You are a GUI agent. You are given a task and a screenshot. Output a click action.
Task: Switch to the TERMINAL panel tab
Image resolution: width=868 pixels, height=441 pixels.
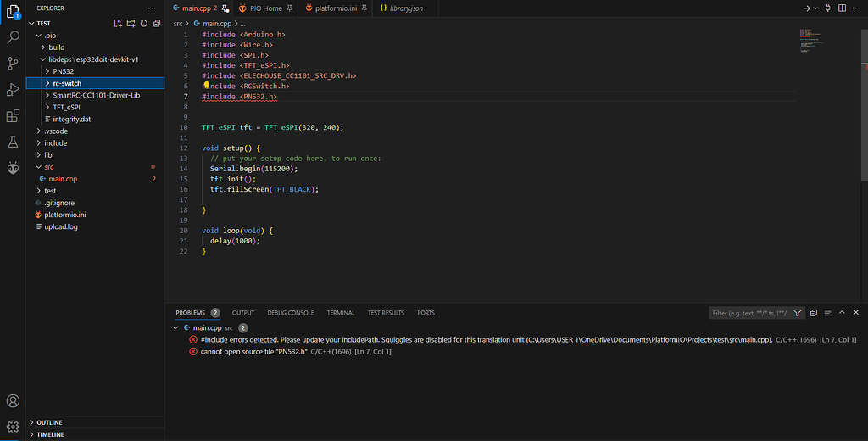tap(341, 313)
